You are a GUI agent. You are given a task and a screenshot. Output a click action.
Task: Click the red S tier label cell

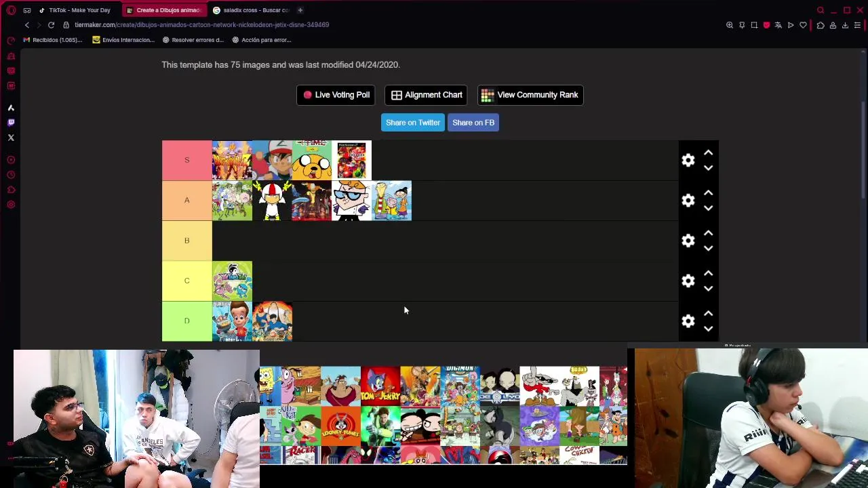(x=187, y=160)
